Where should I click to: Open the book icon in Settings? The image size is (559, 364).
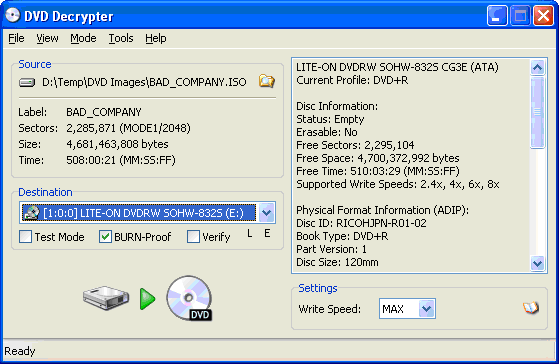pos(531,308)
